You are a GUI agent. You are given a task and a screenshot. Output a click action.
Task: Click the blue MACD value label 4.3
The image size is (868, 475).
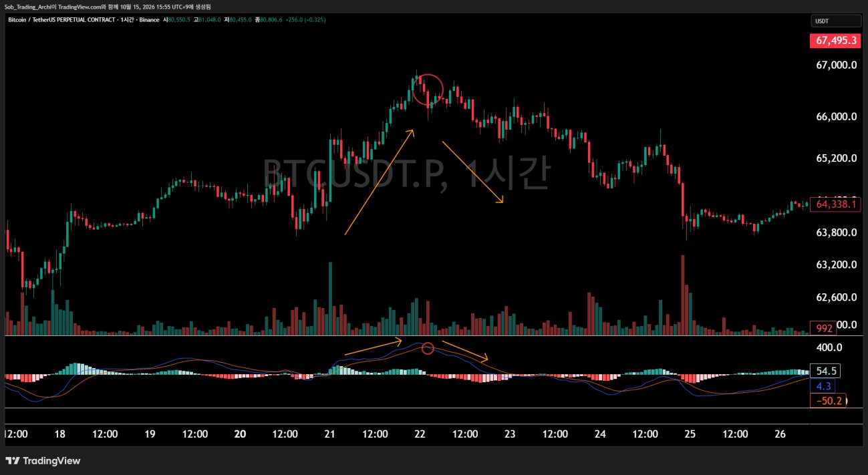click(x=823, y=385)
